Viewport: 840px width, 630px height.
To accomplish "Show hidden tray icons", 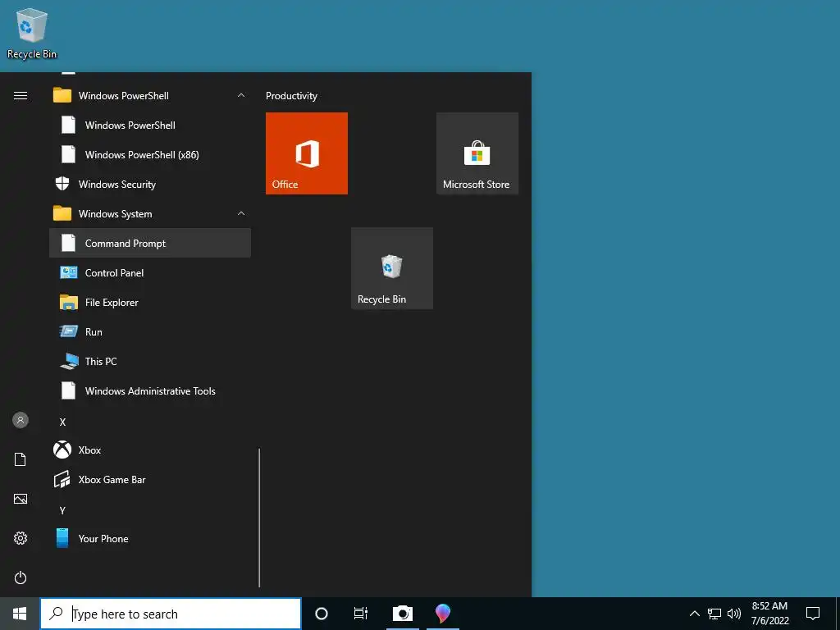I will point(694,614).
